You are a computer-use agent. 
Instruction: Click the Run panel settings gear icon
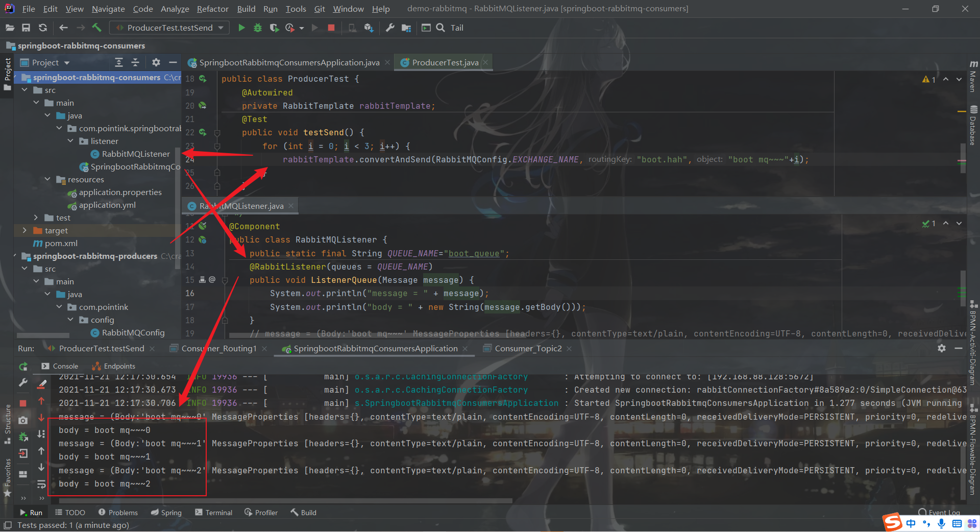[x=942, y=348]
